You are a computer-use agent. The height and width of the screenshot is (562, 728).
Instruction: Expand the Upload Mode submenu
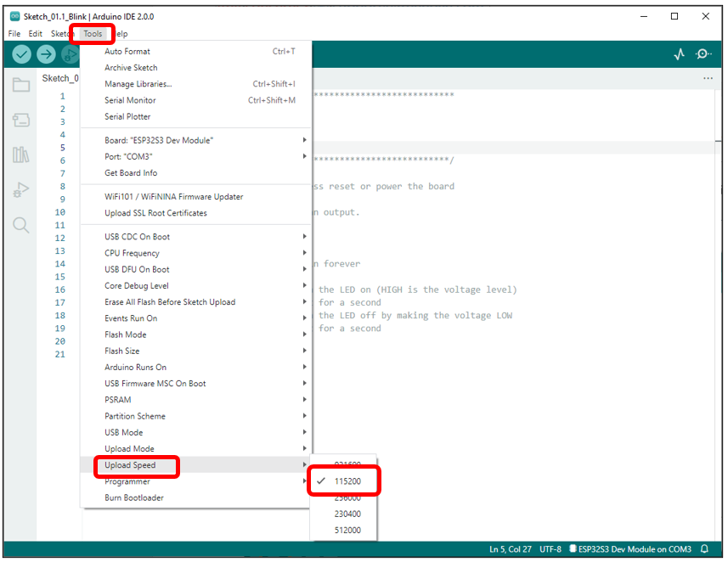[x=195, y=448]
